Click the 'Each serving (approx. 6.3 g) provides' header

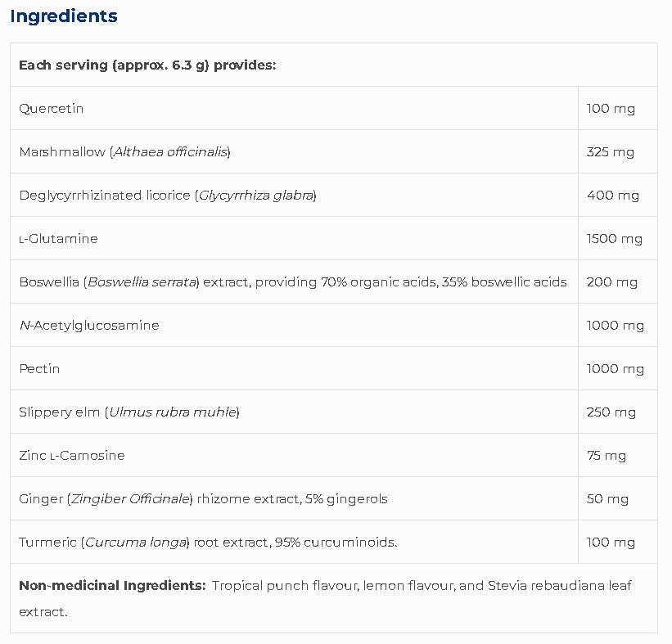147,65
